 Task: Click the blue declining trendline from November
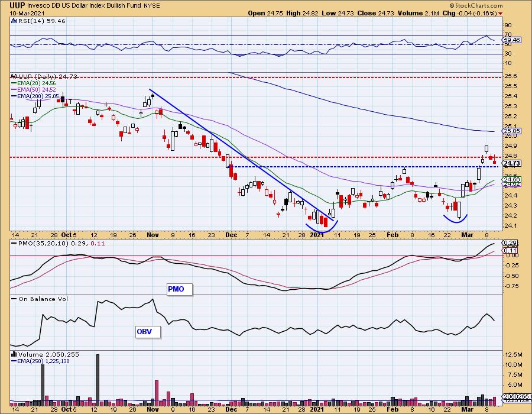click(x=241, y=155)
